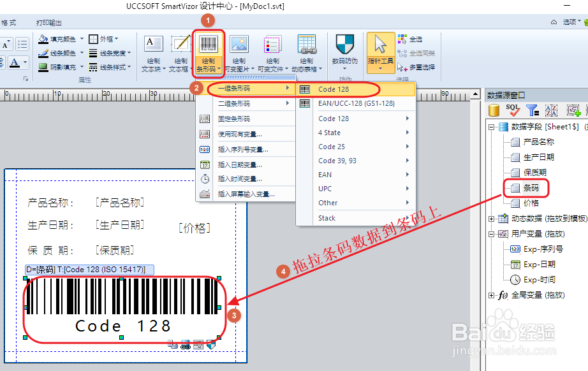
Task: Click the Select All (全选) icon
Action: (402, 39)
